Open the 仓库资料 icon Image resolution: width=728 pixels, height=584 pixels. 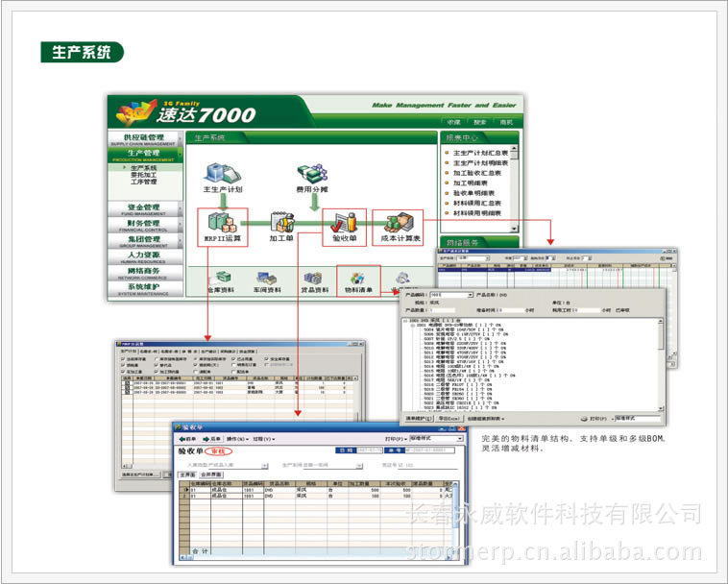(x=221, y=281)
